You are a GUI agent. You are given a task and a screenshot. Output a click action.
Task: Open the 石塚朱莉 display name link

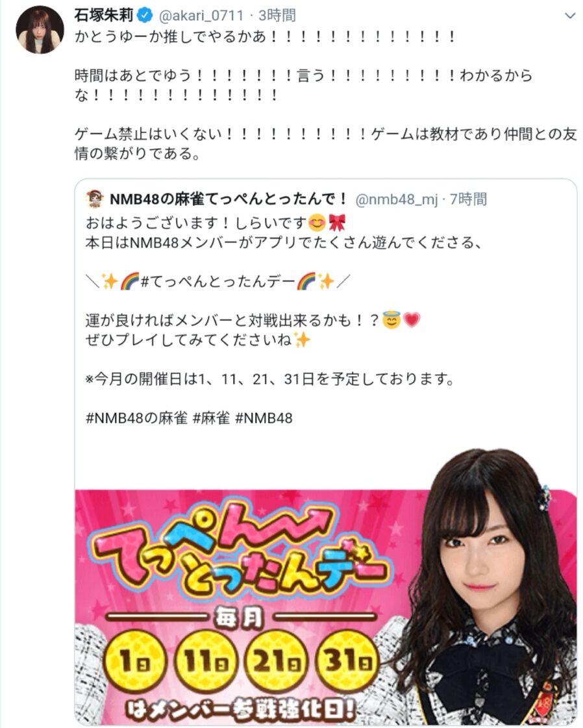(104, 16)
